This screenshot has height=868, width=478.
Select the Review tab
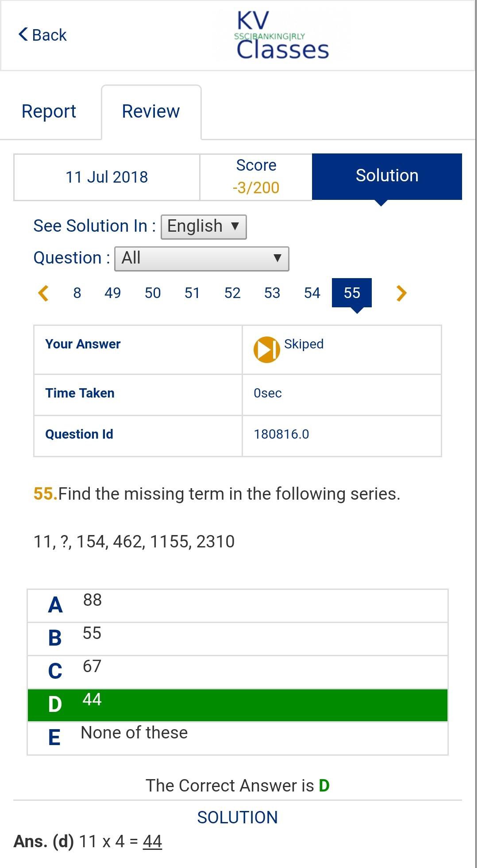tap(151, 111)
